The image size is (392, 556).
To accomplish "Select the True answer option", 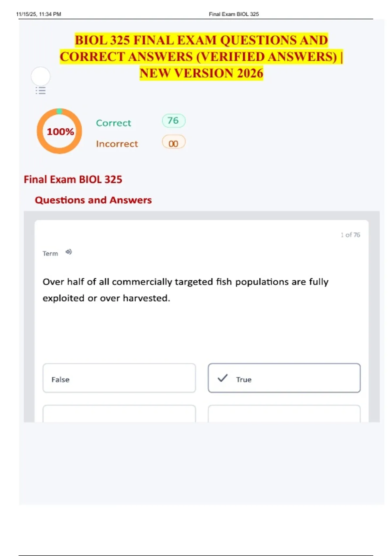I will click(284, 378).
